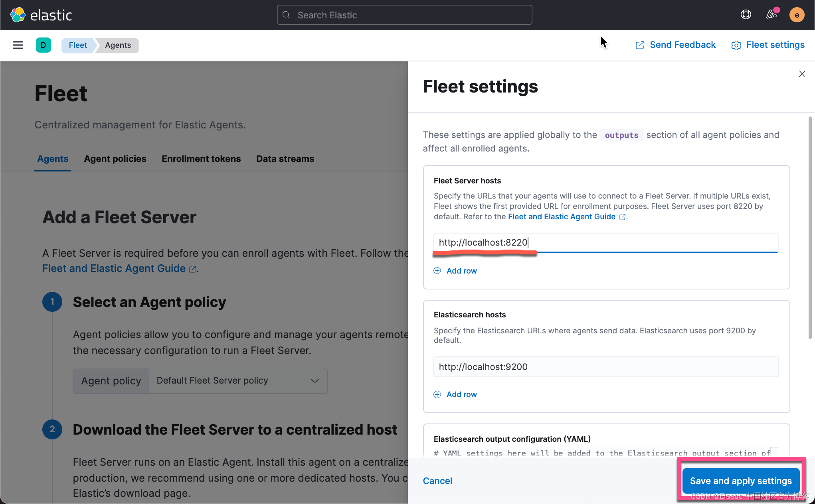The height and width of the screenshot is (504, 815).
Task: Switch to Agent policies tab
Action: pyautogui.click(x=115, y=159)
